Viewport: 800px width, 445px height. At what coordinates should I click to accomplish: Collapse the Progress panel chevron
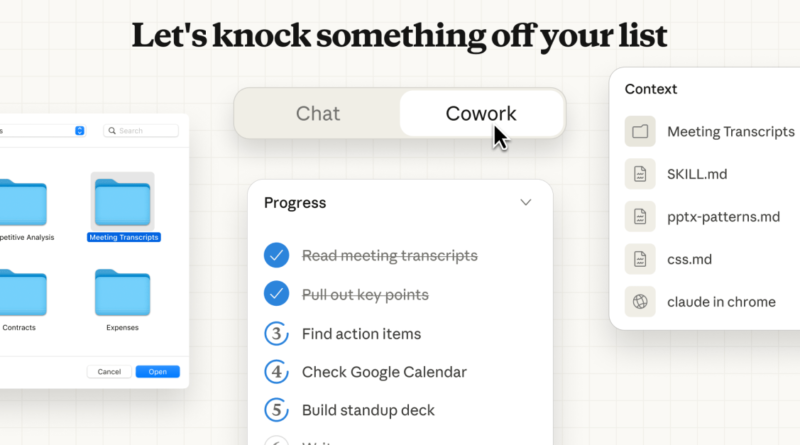(x=526, y=203)
